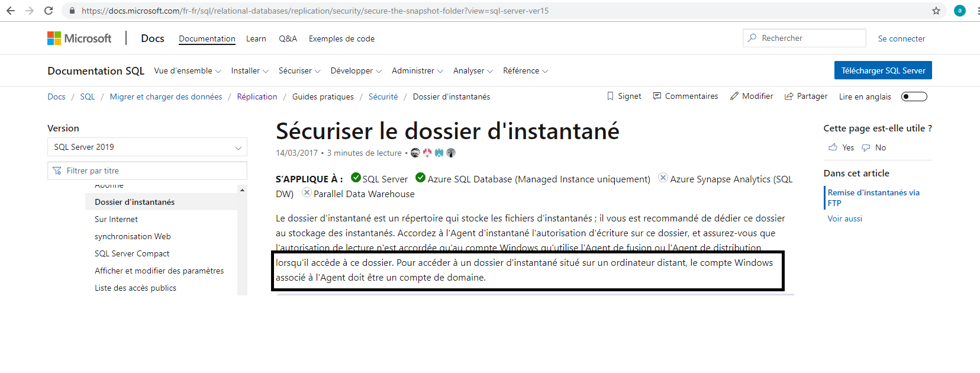Viewport: 980px width, 373px height.
Task: Go to SQL breadcrumb
Action: coord(88,97)
